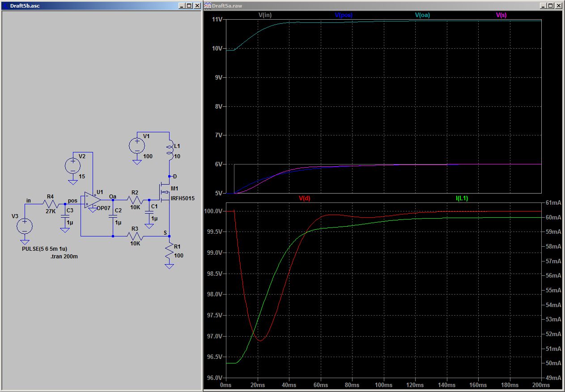Select the V1 voltage source symbol

click(136, 146)
